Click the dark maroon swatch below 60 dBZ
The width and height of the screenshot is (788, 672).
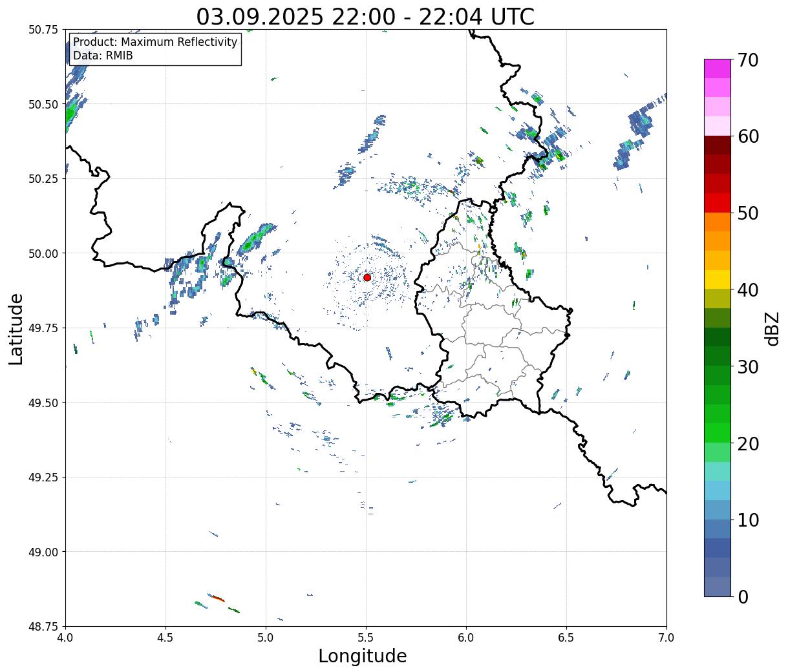tap(718, 145)
